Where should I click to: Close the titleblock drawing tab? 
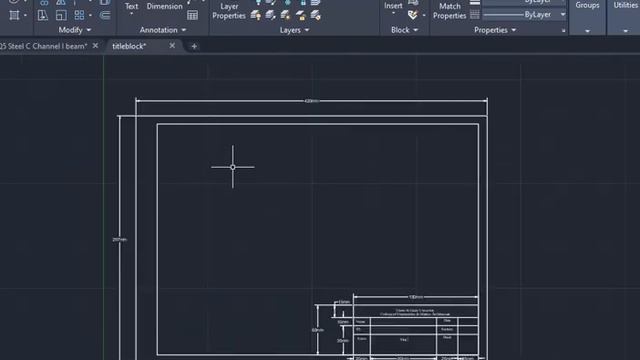click(172, 46)
